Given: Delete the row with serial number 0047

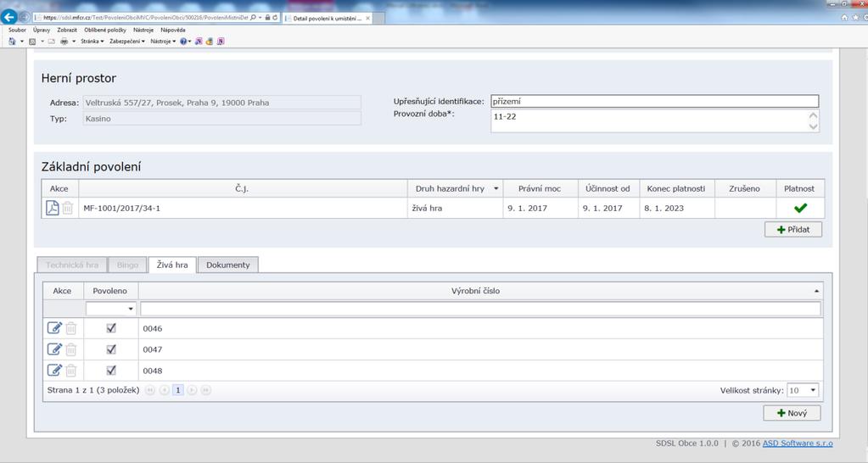Looking at the screenshot, I should (x=71, y=349).
